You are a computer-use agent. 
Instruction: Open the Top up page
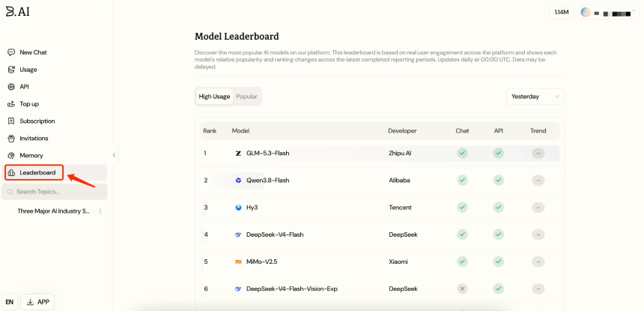point(54,104)
